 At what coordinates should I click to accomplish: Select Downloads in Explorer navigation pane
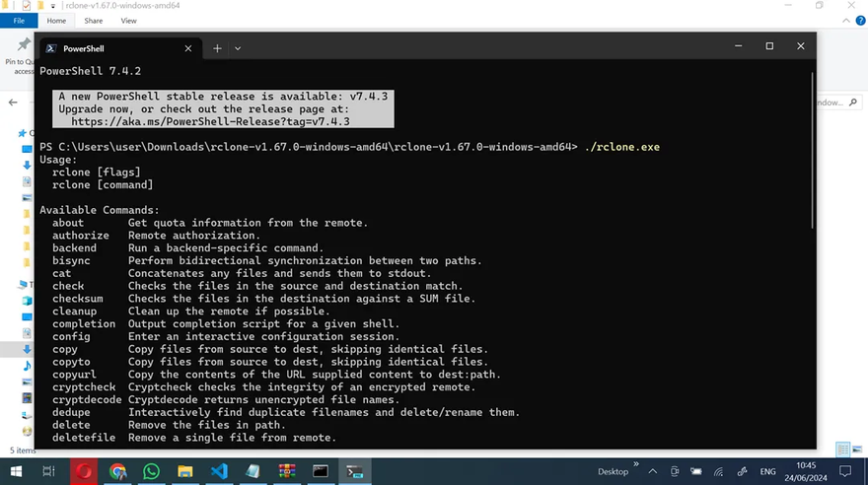tap(27, 349)
